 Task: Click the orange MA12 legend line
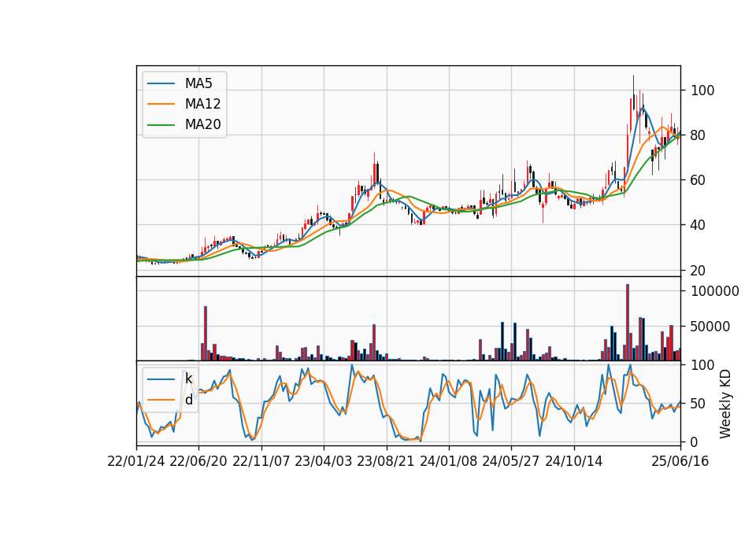[161, 104]
